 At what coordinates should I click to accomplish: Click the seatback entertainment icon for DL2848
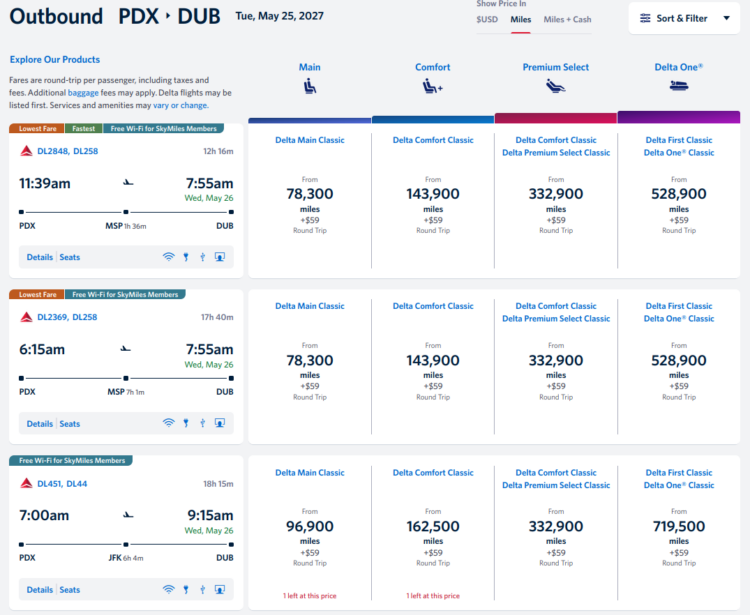click(x=220, y=257)
